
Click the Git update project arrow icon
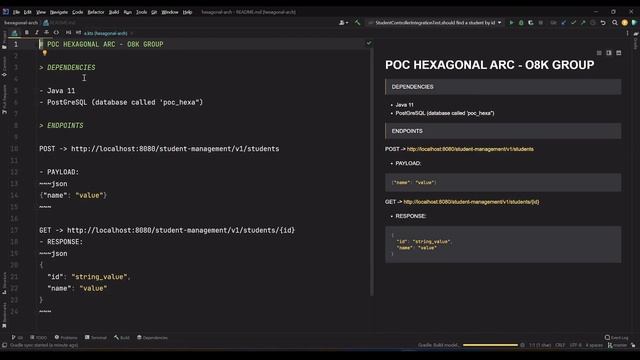click(x=564, y=23)
